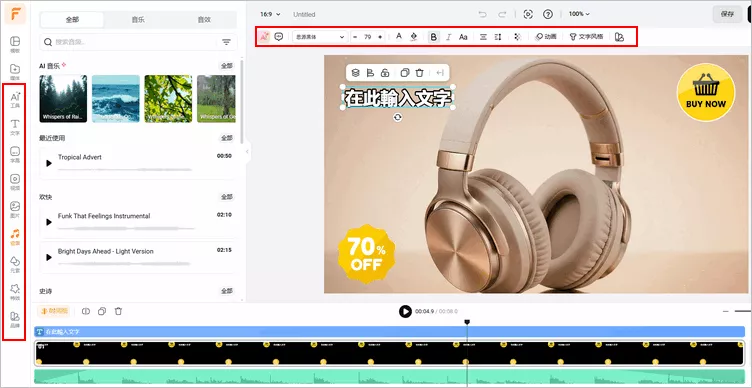Open align option in floating text toolbar
752x388 pixels.
[x=370, y=73]
